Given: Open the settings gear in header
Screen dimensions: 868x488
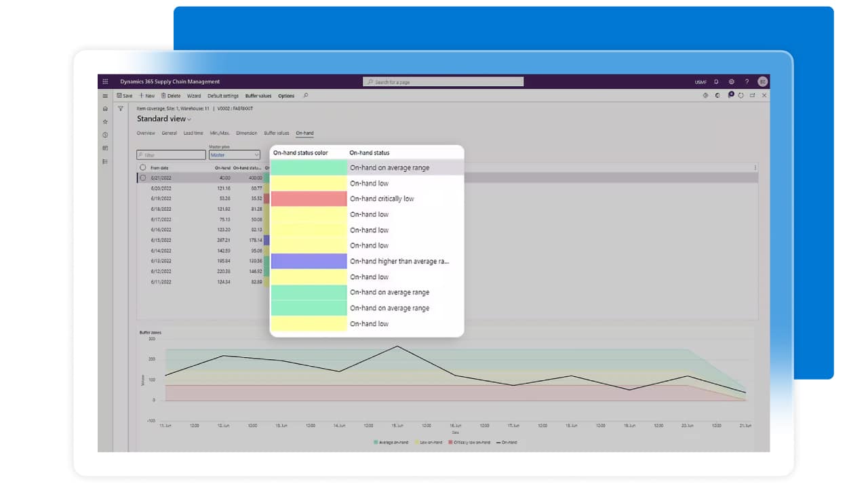Looking at the screenshot, I should coord(732,81).
